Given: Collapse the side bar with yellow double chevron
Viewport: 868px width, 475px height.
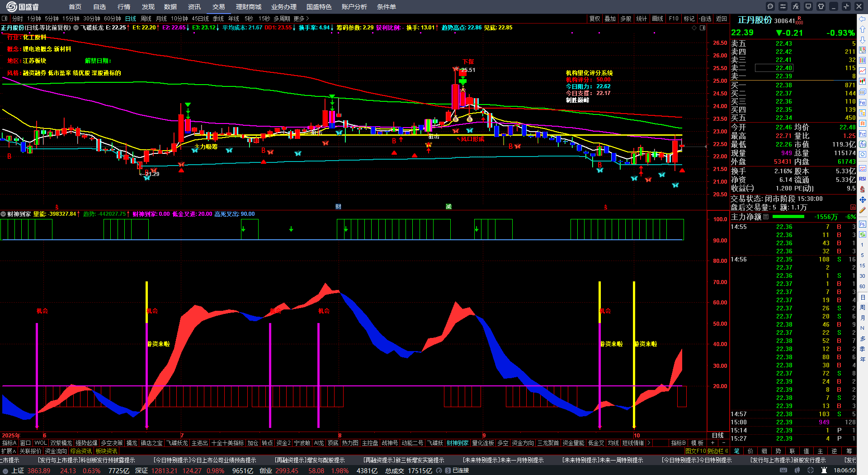Looking at the screenshot, I should point(726,451).
